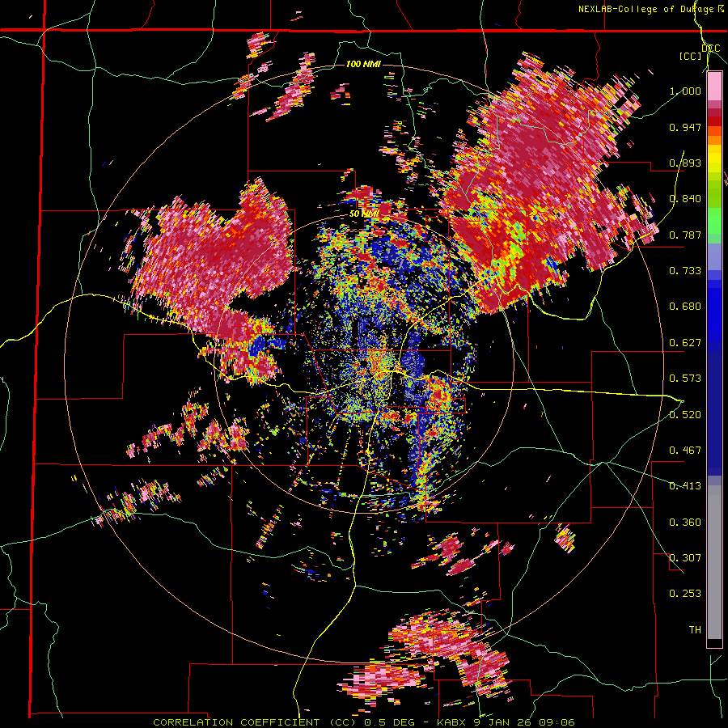Select the 0.413 legend value
Viewport: 728px width, 728px height.
[x=685, y=486]
